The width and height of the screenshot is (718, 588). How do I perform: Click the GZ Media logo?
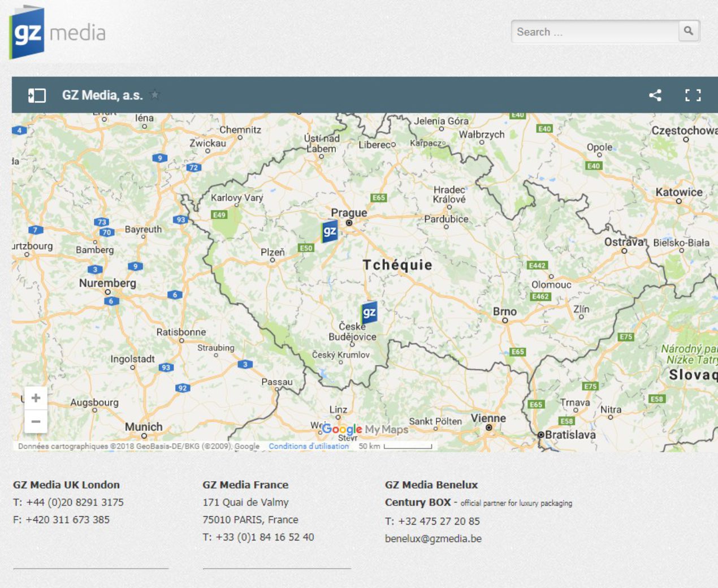coord(57,32)
